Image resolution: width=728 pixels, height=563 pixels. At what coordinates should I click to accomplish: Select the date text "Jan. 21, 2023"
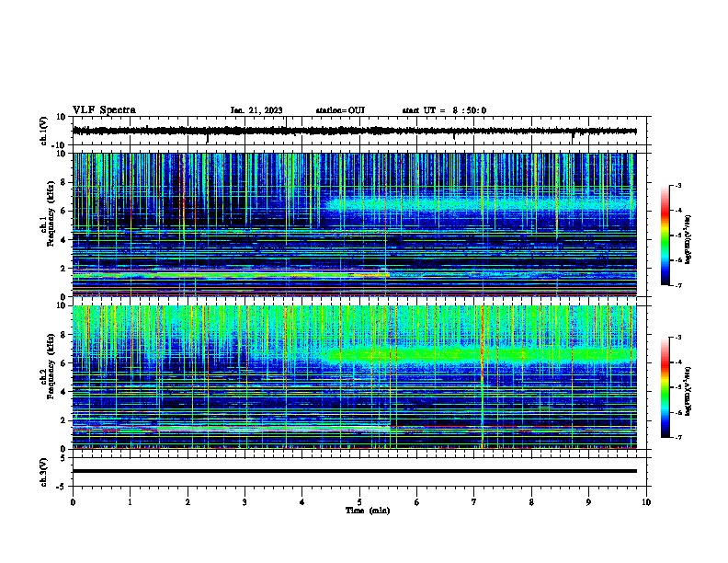coord(256,110)
